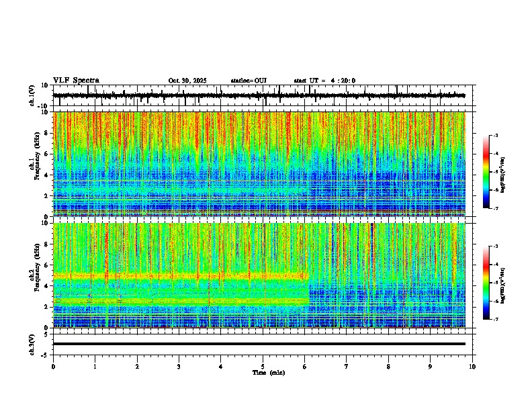Screen dimensions: 532x411
Task: Click the "station=OUI" header label
Action: [x=249, y=81]
